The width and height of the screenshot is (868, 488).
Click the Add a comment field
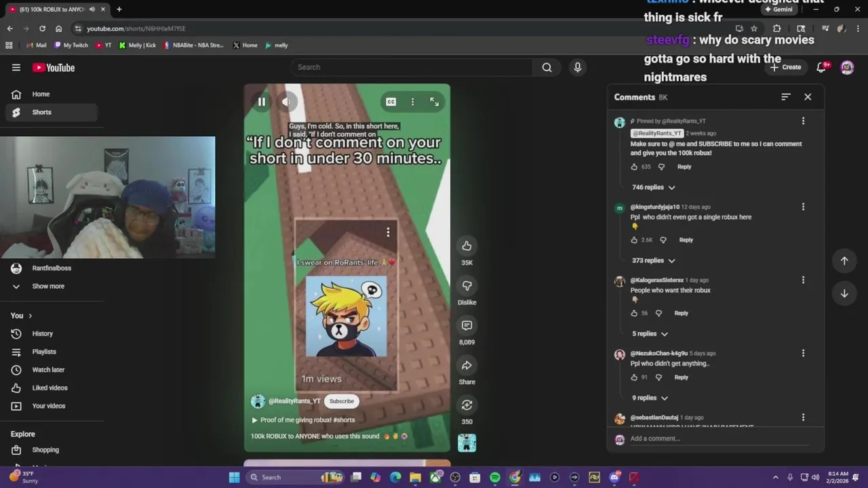pos(719,439)
